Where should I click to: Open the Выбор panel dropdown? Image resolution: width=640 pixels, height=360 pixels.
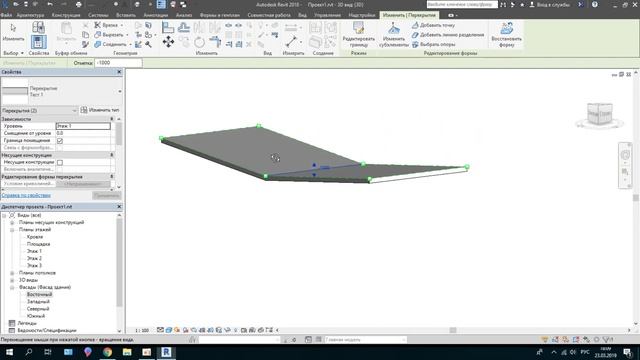(13, 53)
